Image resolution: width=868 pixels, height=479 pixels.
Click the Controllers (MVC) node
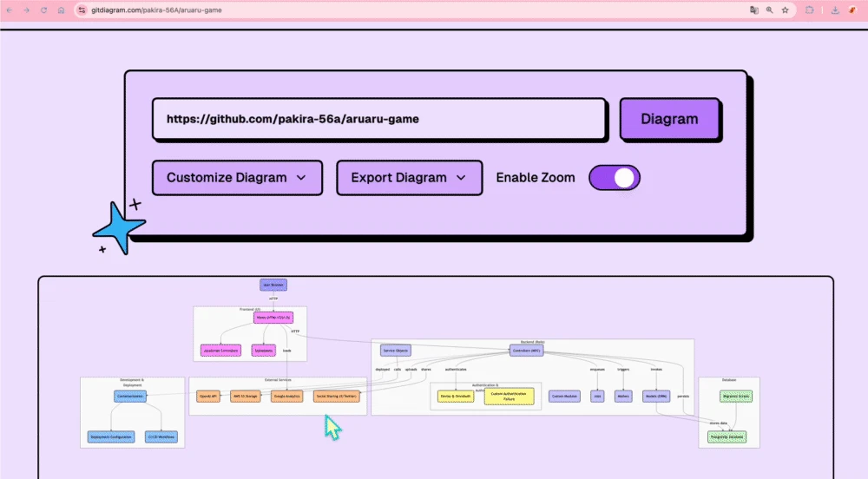pyautogui.click(x=527, y=350)
